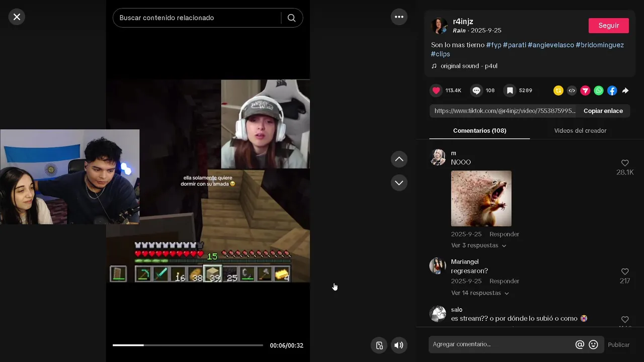Viewport: 644px width, 362px height.
Task: Open comments via speech bubble icon
Action: pos(476,90)
